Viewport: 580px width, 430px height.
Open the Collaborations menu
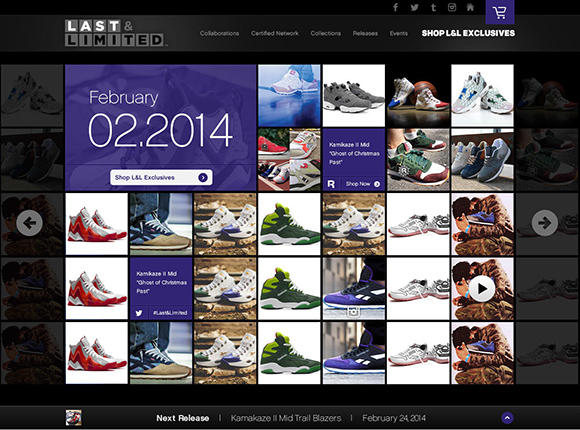pyautogui.click(x=219, y=33)
